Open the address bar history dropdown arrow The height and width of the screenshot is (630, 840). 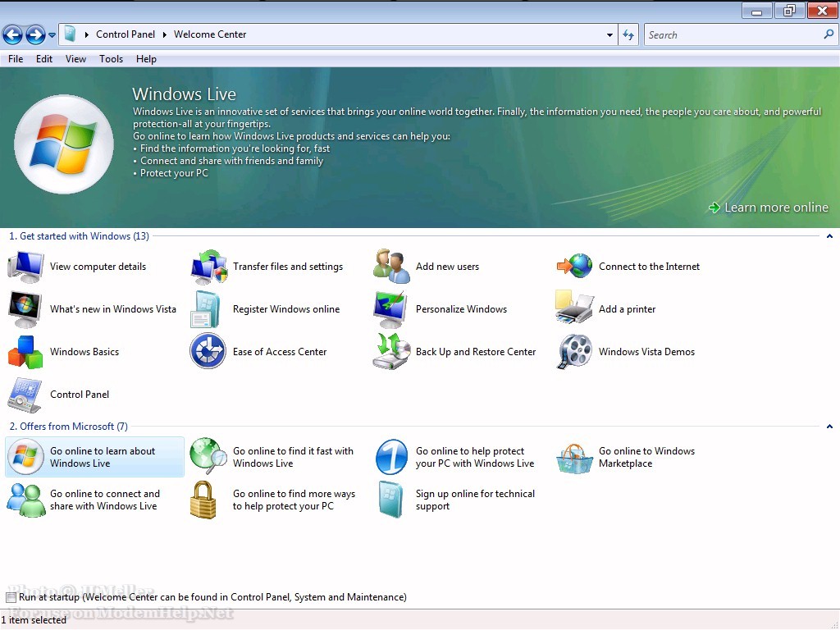point(609,35)
